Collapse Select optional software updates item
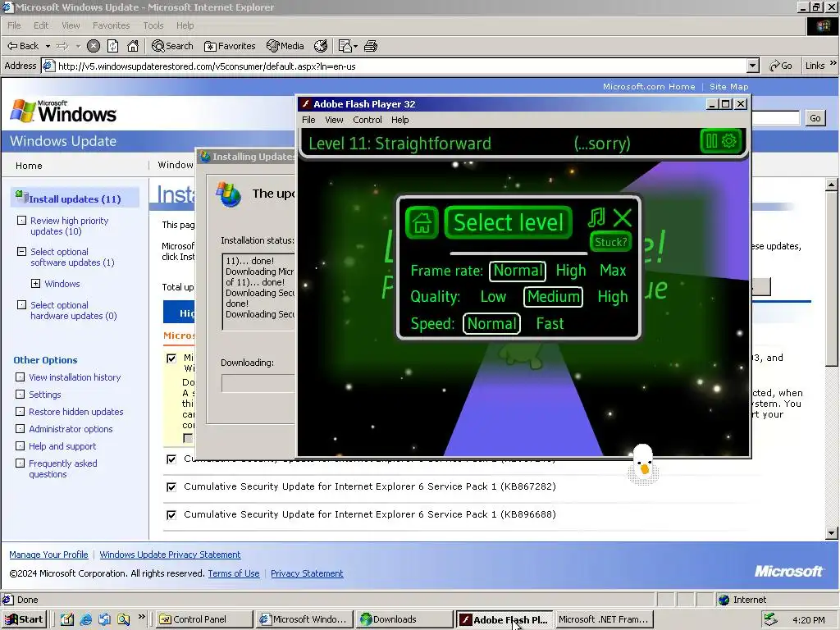Viewport: 840px width, 630px height. coord(21,251)
